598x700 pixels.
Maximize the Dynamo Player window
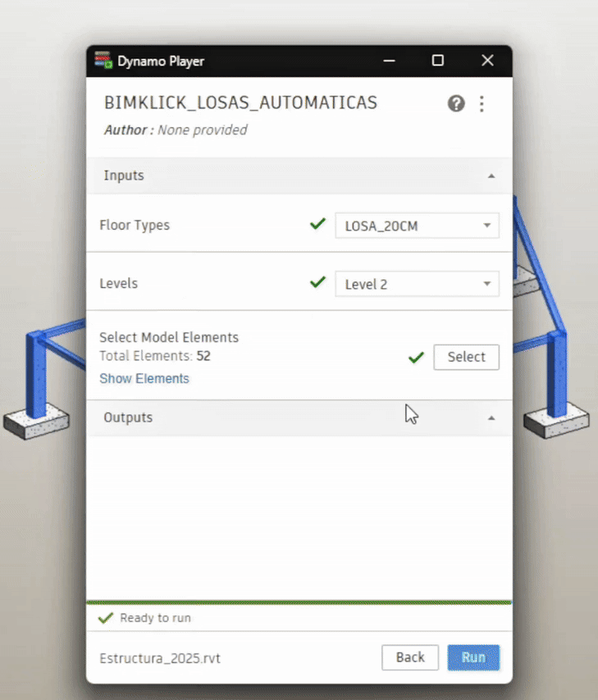(438, 61)
